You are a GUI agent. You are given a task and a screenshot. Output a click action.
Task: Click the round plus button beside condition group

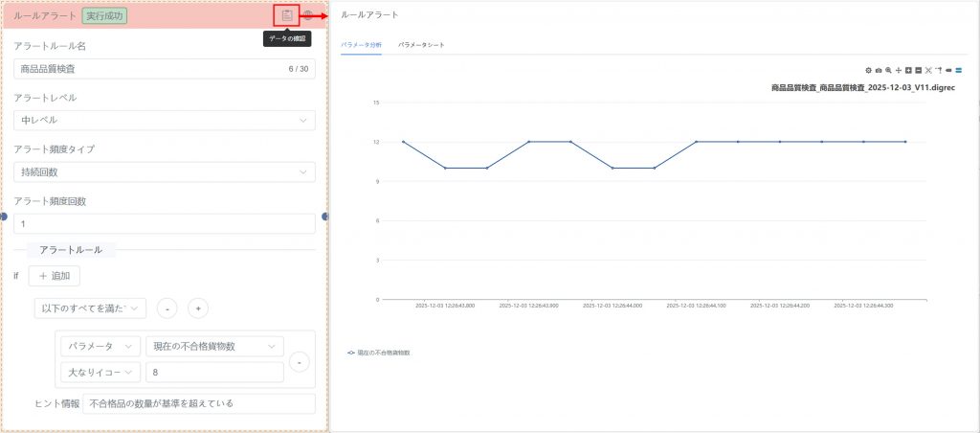point(198,308)
